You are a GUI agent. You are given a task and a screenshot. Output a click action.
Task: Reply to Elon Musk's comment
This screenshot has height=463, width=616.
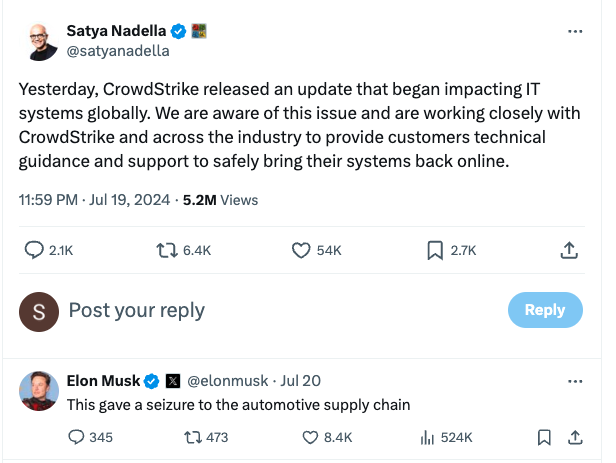point(76,437)
